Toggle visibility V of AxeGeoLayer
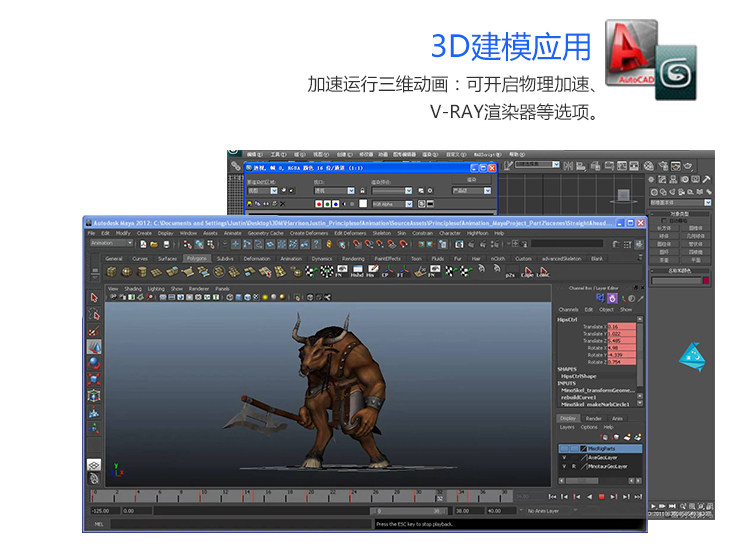This screenshot has height=557, width=750. tap(564, 458)
